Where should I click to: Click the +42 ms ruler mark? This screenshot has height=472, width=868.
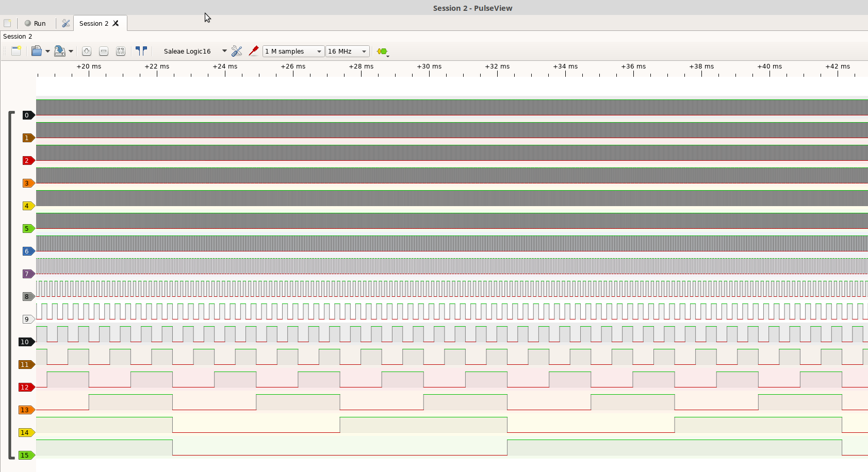838,66
